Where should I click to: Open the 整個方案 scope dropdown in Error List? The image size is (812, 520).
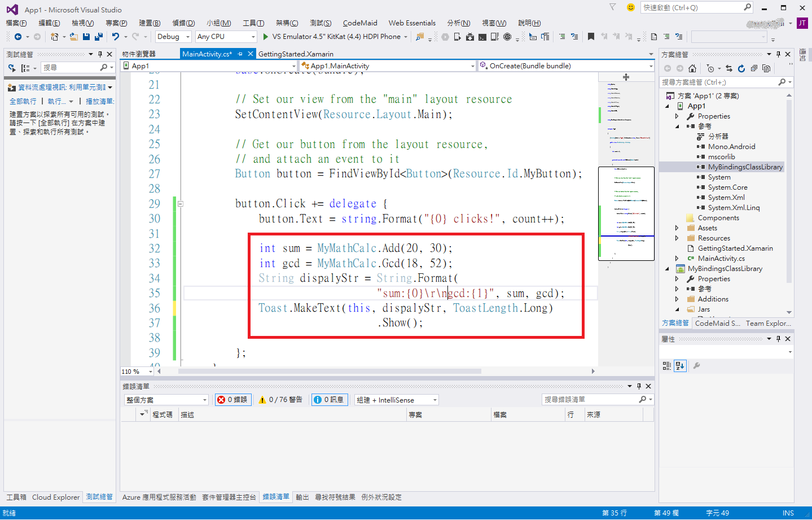pos(166,400)
